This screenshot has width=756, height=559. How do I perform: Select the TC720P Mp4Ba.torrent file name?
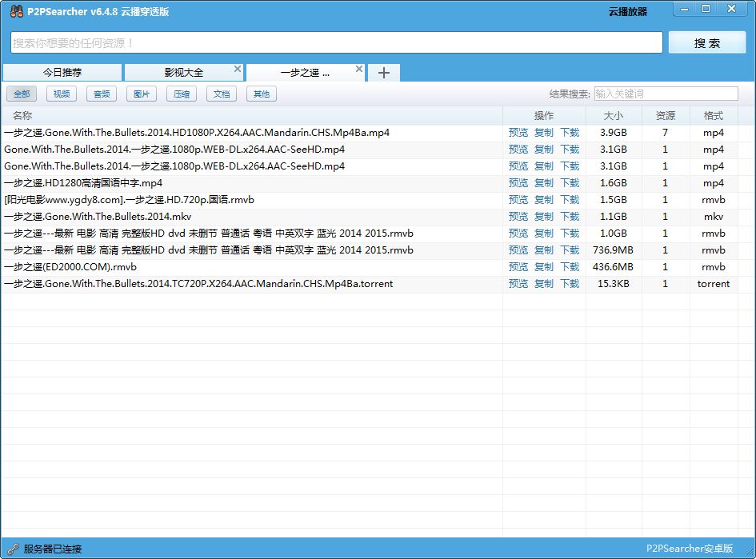[x=198, y=284]
